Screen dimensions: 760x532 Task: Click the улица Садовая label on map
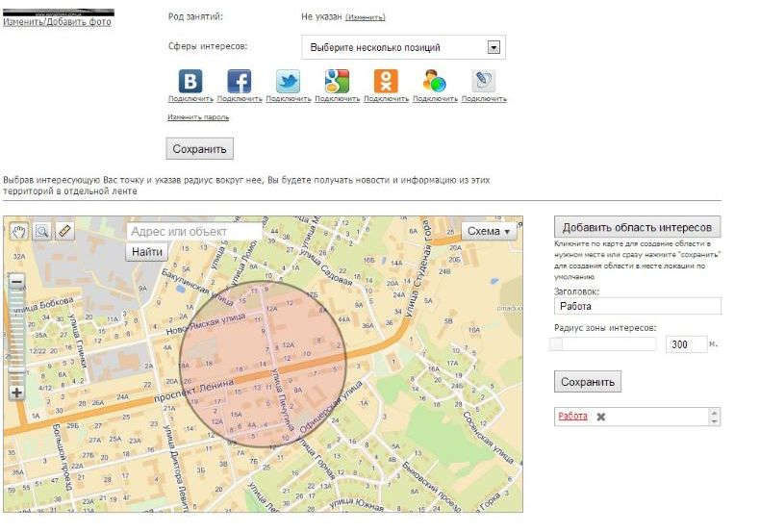pos(325,267)
